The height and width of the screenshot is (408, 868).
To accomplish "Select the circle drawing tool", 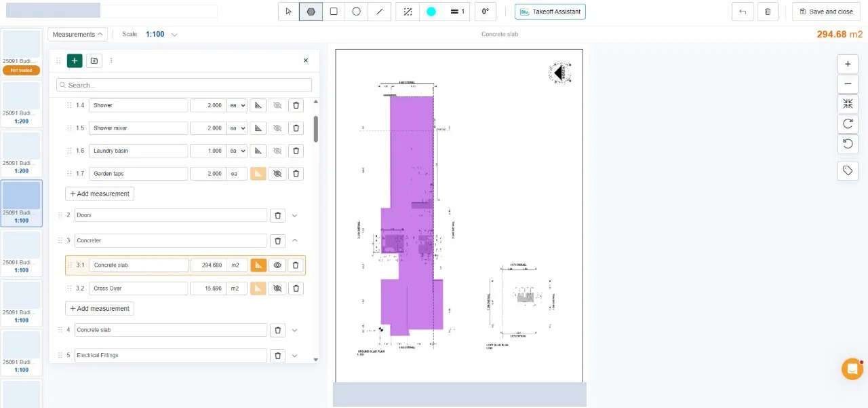I will coord(356,12).
